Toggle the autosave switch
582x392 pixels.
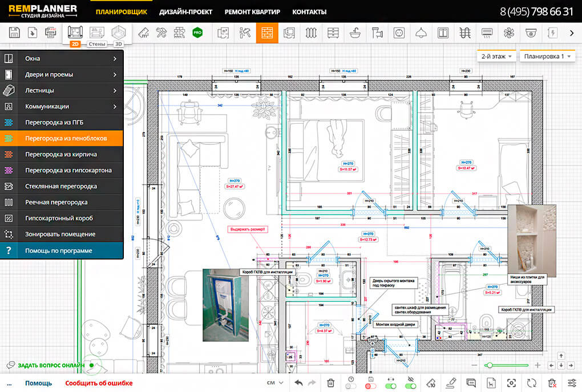coord(371,386)
